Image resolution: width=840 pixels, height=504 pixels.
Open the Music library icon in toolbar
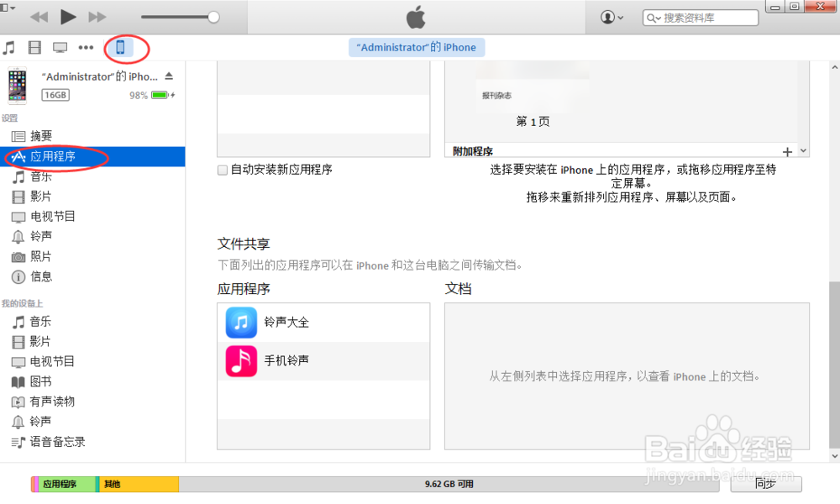[9, 48]
